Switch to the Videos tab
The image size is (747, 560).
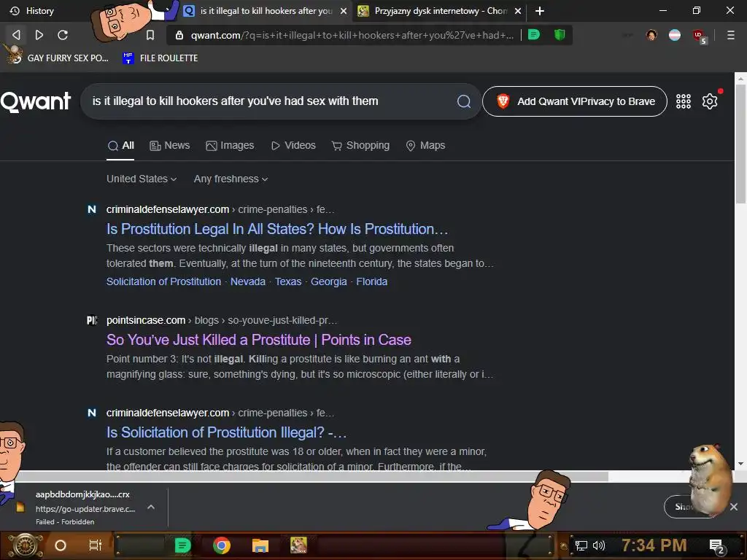pyautogui.click(x=293, y=146)
